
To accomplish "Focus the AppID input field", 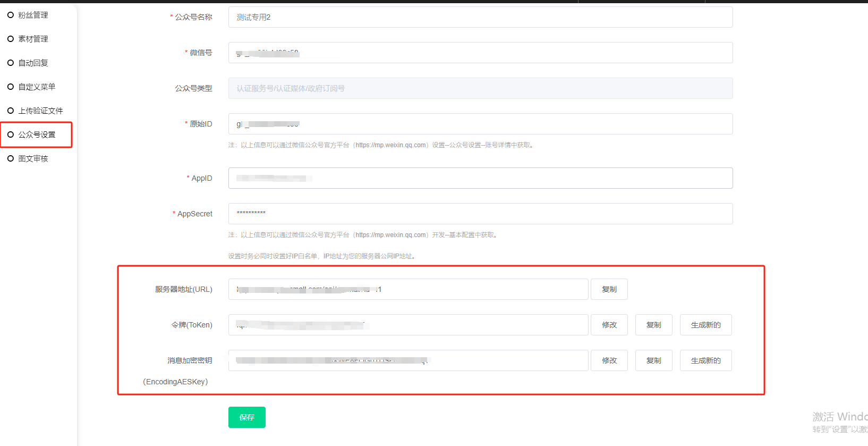I will (480, 179).
